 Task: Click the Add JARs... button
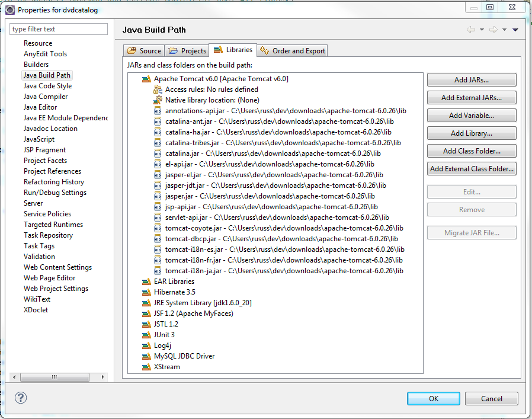pyautogui.click(x=472, y=80)
